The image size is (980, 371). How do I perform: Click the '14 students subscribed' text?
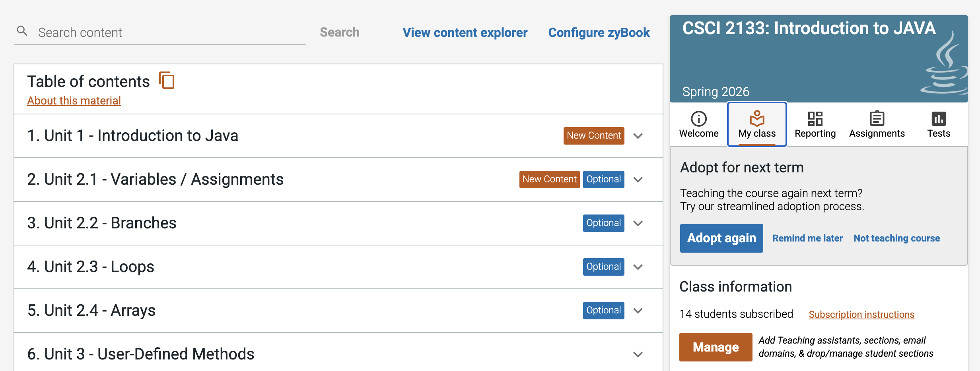736,314
